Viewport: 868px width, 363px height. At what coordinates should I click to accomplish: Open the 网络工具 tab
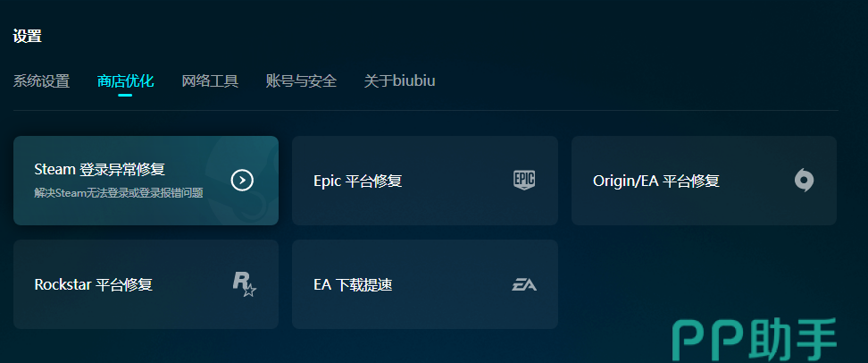click(x=210, y=81)
